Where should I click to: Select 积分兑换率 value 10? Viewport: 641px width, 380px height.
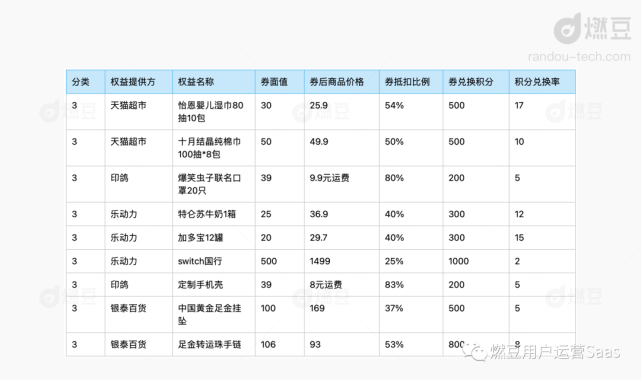point(519,142)
